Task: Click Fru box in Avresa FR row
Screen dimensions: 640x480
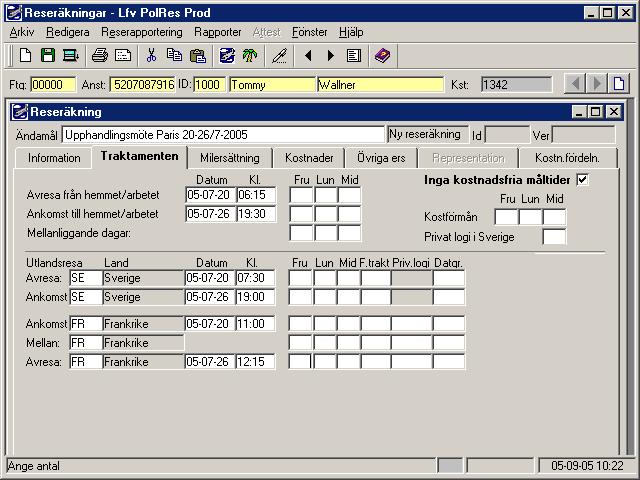Action: click(x=300, y=362)
